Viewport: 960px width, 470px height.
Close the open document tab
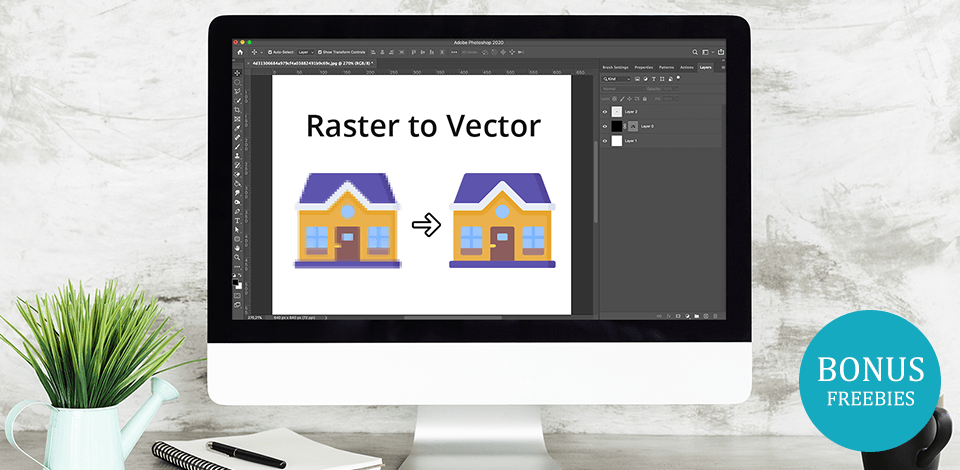click(249, 63)
